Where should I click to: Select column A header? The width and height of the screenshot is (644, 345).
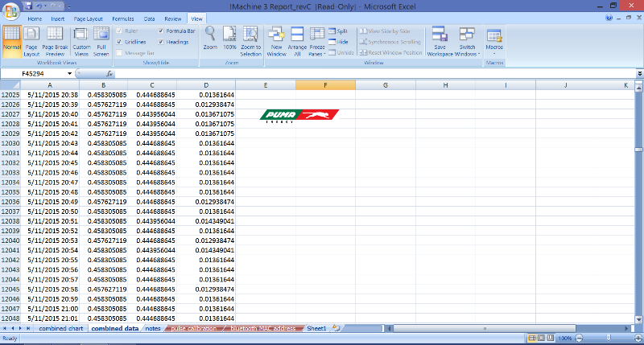(50, 85)
